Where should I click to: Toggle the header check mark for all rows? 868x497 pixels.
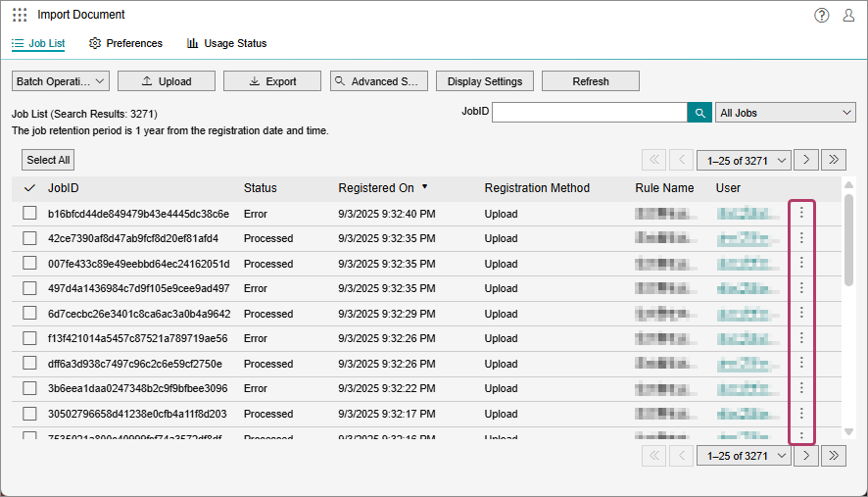[x=30, y=188]
